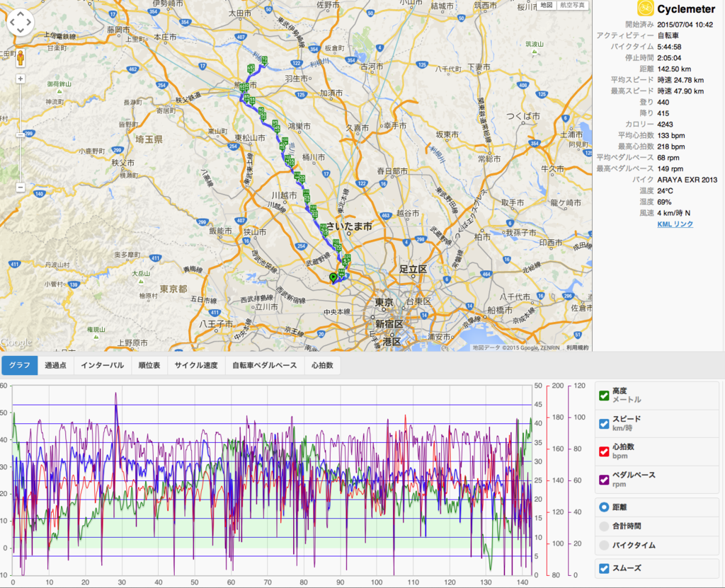Click the 4243 calorie value
This screenshot has width=725, height=588.
[x=665, y=125]
